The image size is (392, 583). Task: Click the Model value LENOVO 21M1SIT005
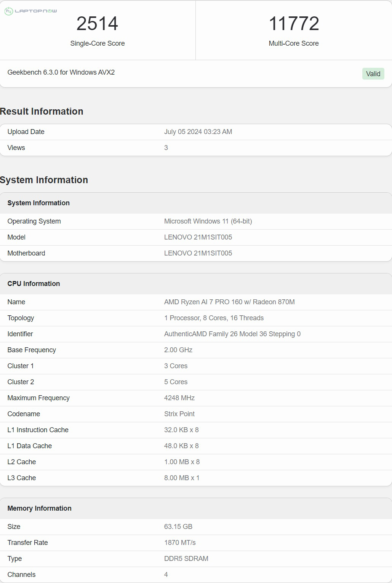198,237
